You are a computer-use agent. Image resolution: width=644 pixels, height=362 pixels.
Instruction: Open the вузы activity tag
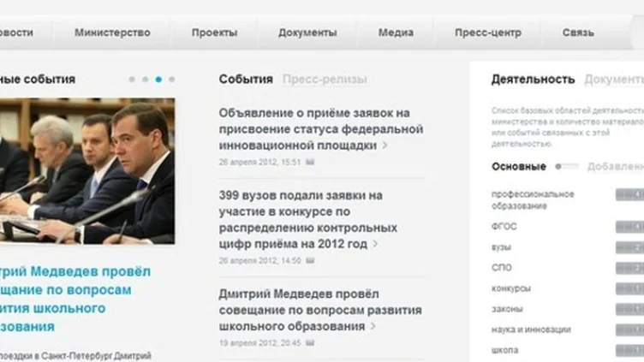(501, 247)
